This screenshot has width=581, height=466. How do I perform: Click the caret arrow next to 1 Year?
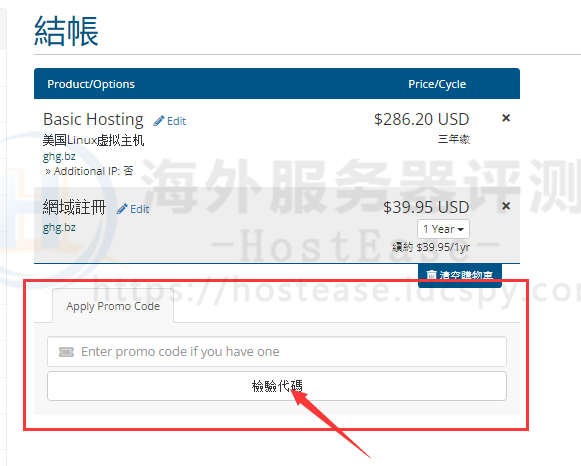click(461, 230)
